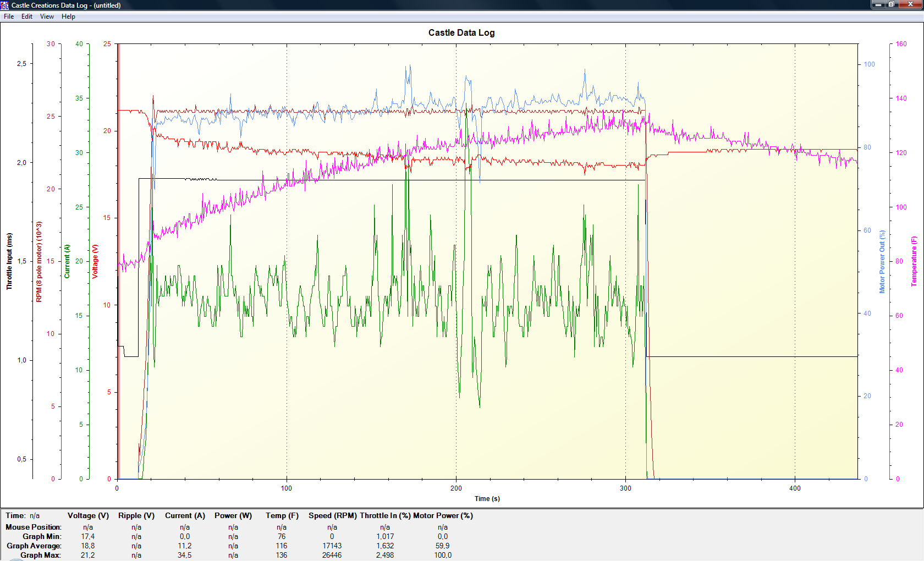Click the Time (s) axis label
The height and width of the screenshot is (561, 924).
pyautogui.click(x=487, y=499)
